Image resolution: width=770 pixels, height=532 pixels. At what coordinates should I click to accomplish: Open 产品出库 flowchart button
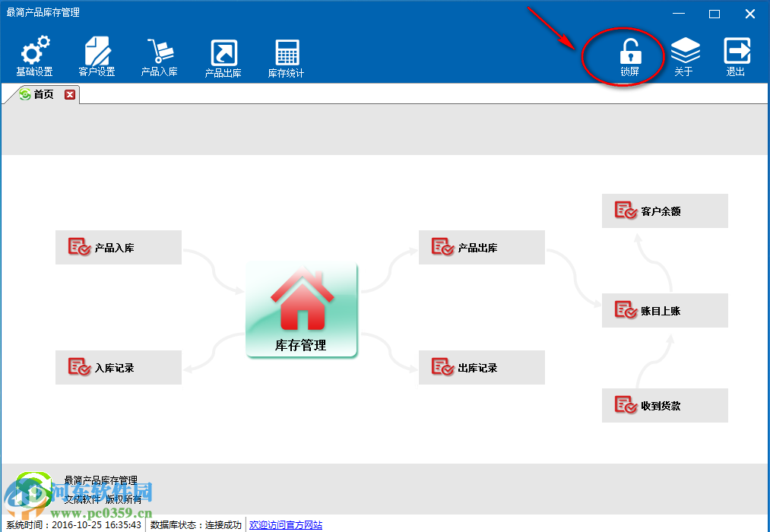(482, 247)
